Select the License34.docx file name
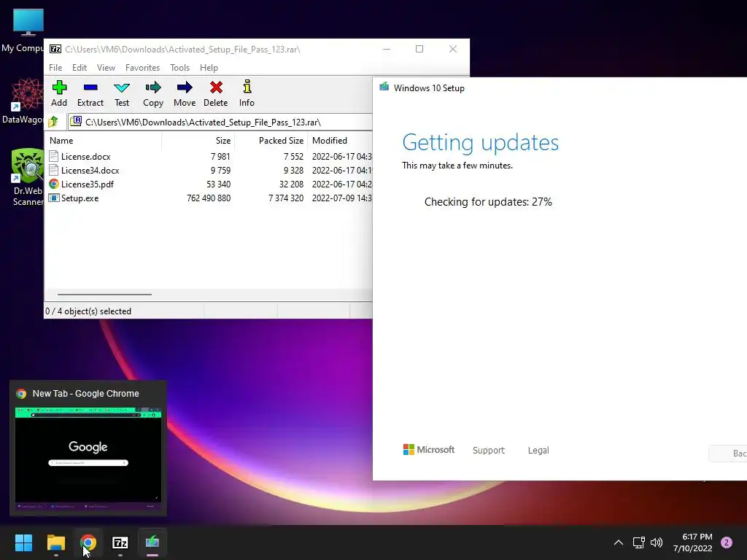This screenshot has height=560, width=747. click(x=90, y=170)
